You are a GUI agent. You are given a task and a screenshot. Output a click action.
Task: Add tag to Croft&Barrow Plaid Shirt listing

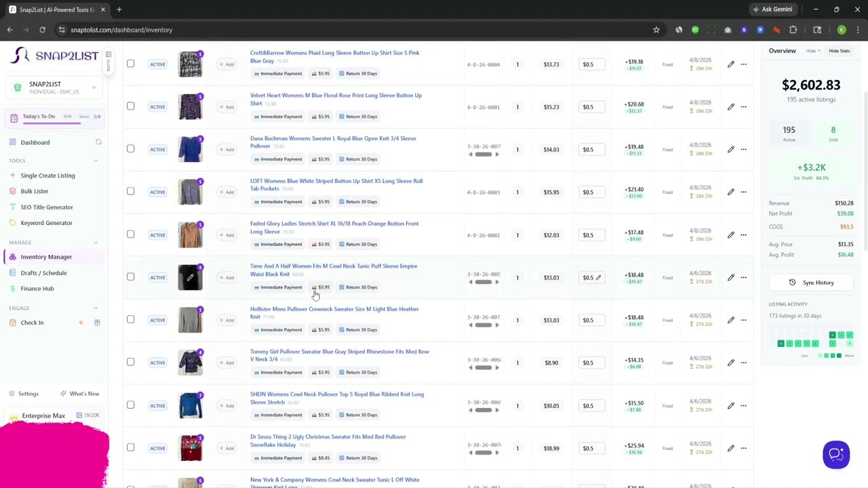click(226, 64)
